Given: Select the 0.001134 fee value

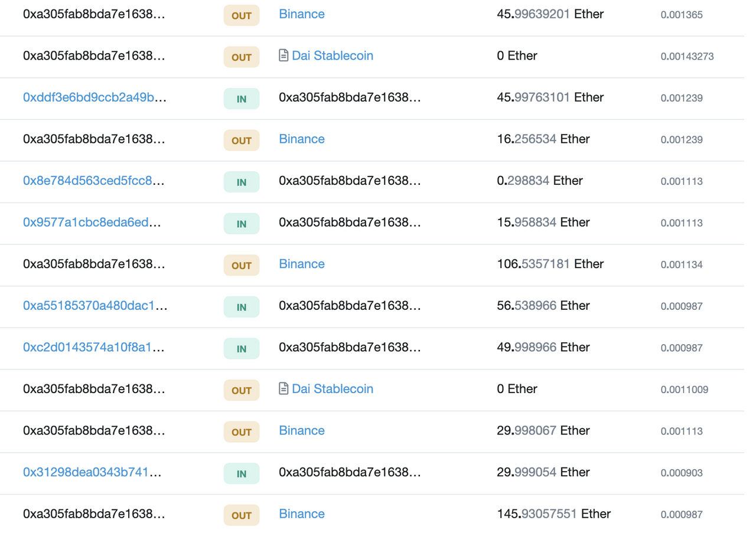Looking at the screenshot, I should pos(682,264).
